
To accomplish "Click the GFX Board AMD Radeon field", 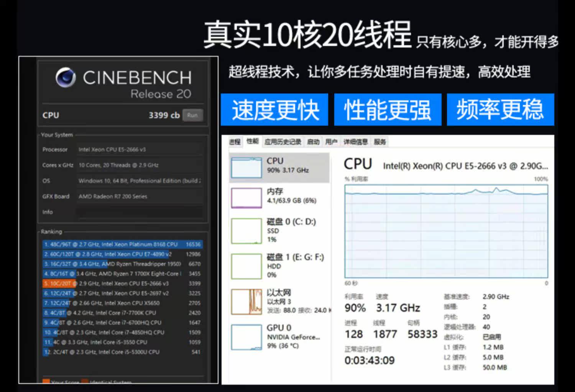I will (140, 196).
